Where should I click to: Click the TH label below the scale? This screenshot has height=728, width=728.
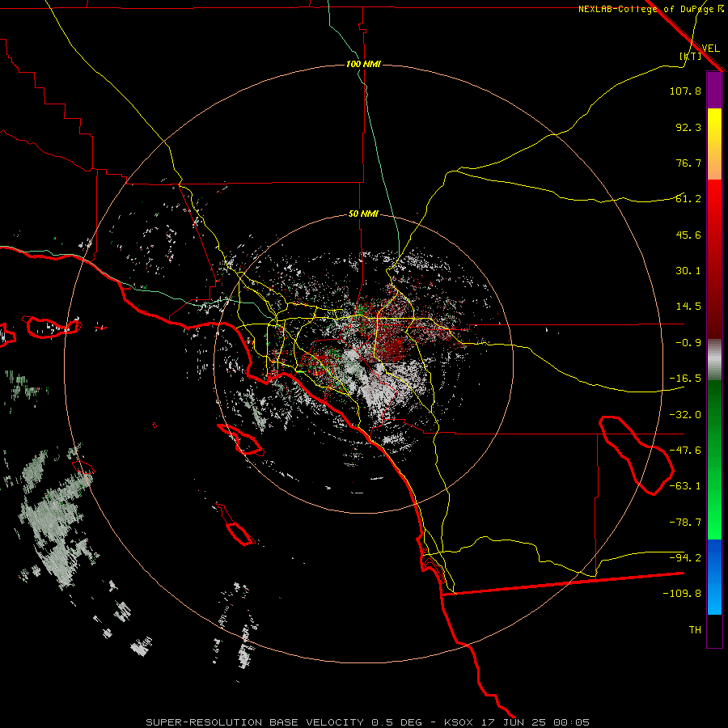point(695,630)
